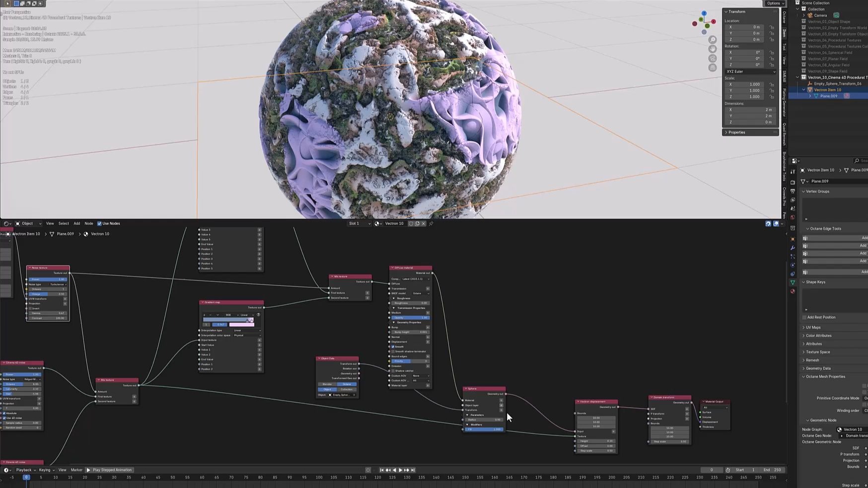Click the gradient map color ramp bar
The height and width of the screenshot is (488, 868).
(x=228, y=320)
